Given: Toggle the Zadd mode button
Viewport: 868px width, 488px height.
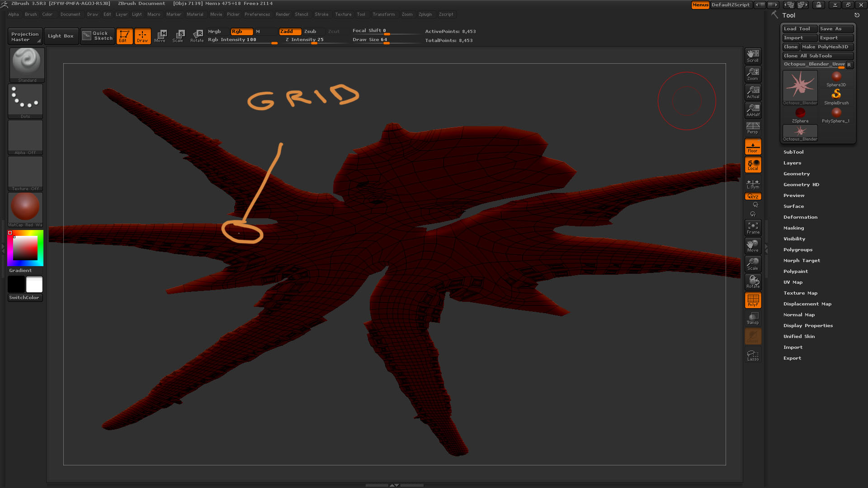Looking at the screenshot, I should [289, 32].
